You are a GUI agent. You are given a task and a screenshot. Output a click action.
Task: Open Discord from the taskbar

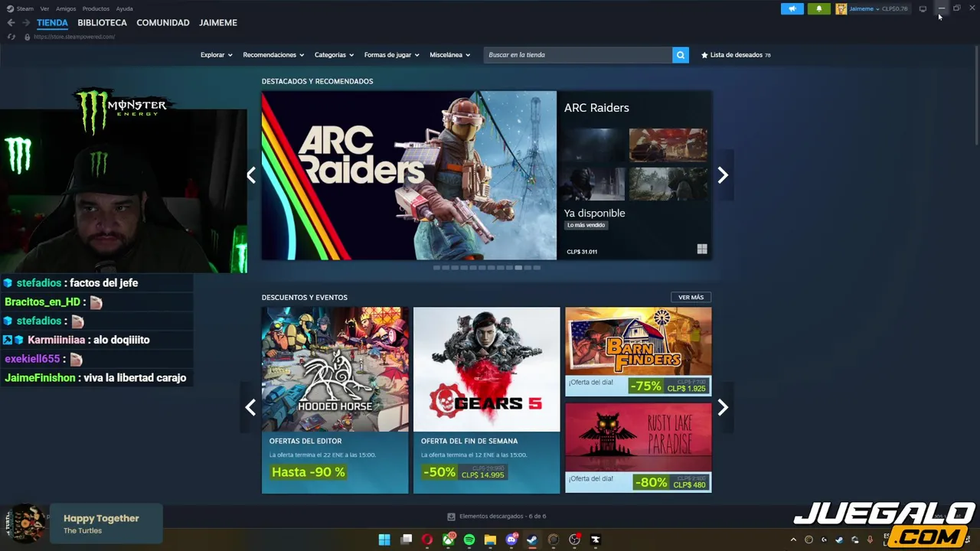click(511, 540)
